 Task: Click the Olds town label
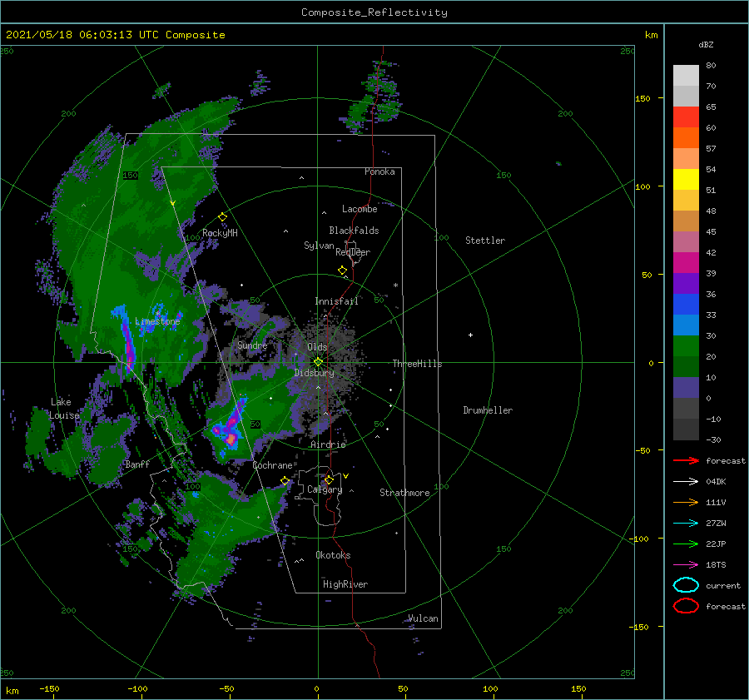pyautogui.click(x=317, y=347)
